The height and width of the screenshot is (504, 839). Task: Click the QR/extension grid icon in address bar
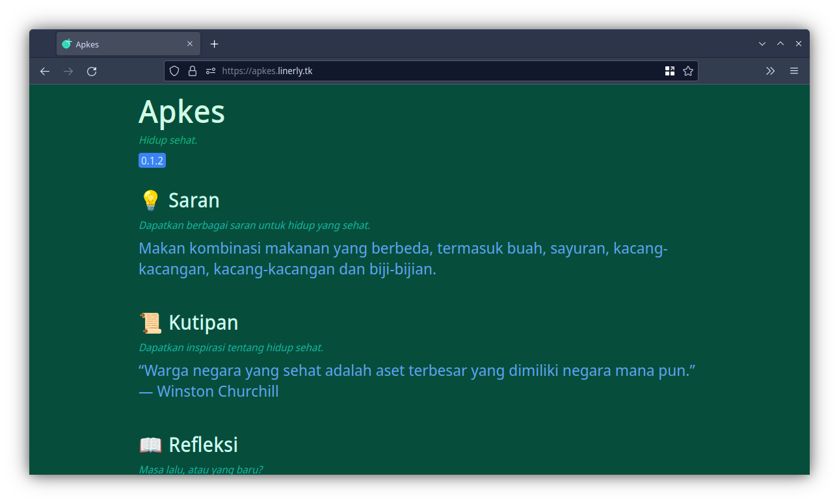tap(670, 71)
